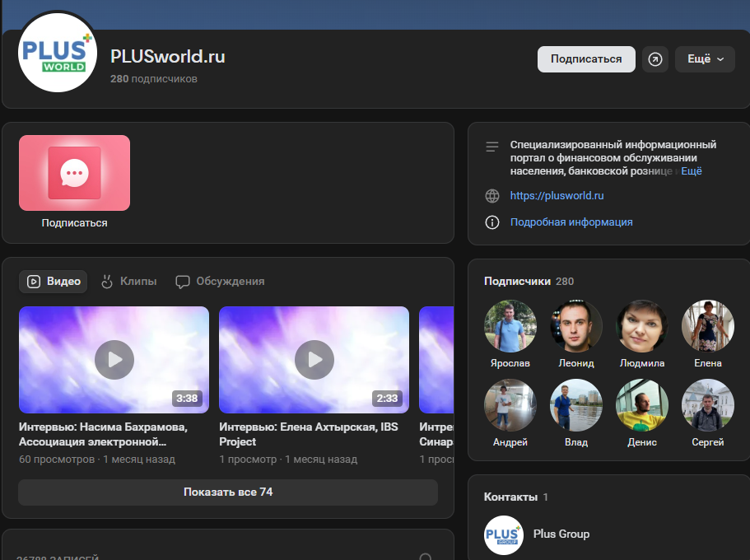Open the Подробная информация link
Viewport: 750px width, 560px height.
coord(571,222)
